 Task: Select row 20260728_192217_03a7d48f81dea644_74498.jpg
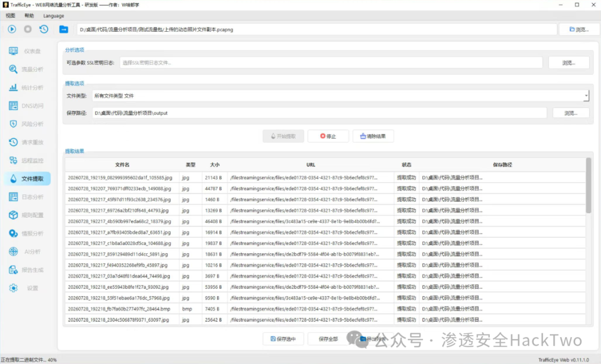(x=326, y=276)
